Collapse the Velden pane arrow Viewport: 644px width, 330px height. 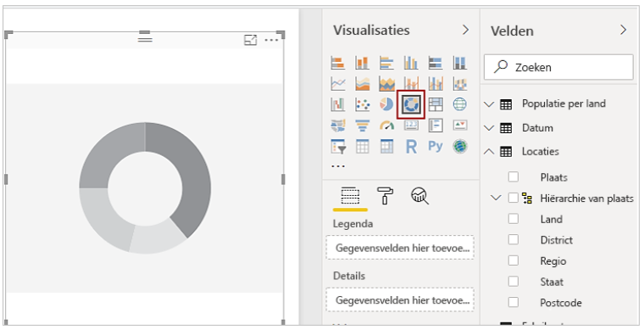point(623,30)
